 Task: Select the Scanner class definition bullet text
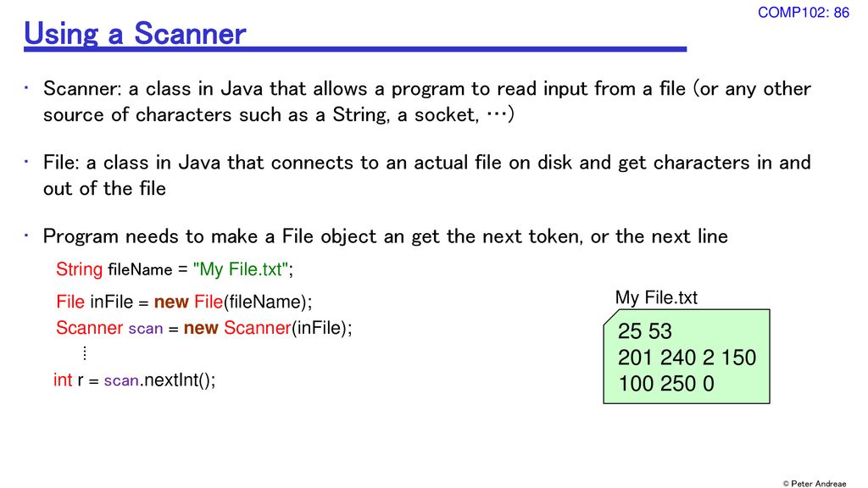(426, 102)
